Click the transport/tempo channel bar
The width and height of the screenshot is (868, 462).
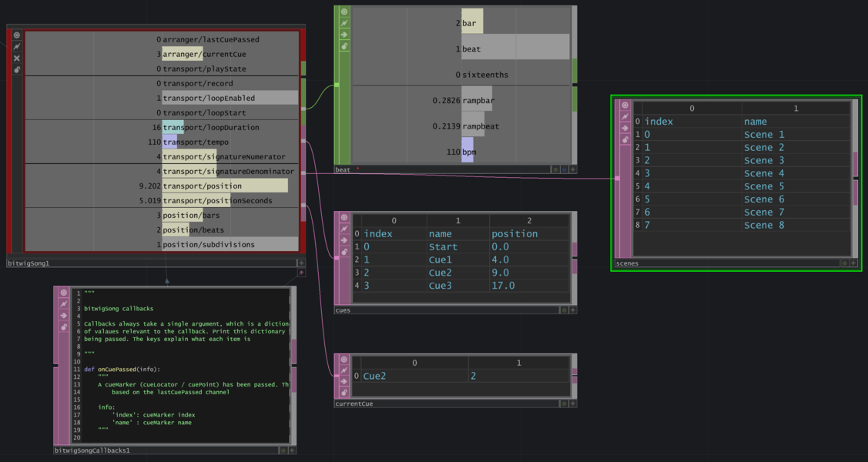pyautogui.click(x=230, y=142)
